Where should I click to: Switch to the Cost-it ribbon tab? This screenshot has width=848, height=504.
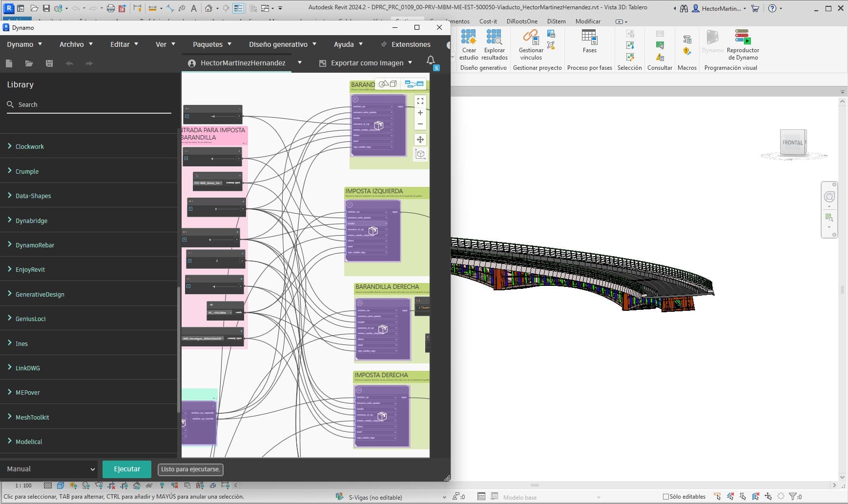coord(488,21)
